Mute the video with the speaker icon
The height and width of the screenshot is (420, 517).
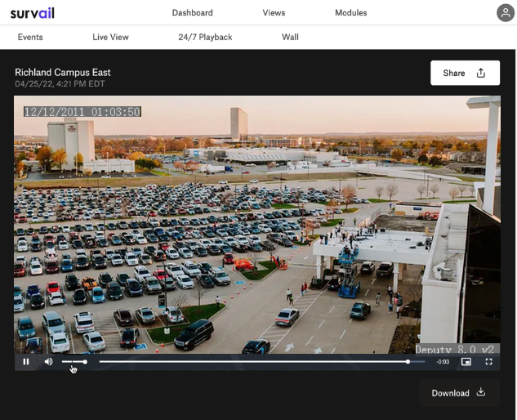tap(48, 361)
